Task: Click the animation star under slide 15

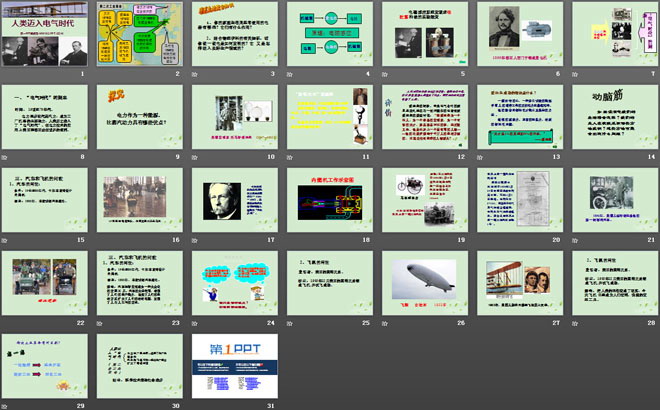Action: [4, 240]
